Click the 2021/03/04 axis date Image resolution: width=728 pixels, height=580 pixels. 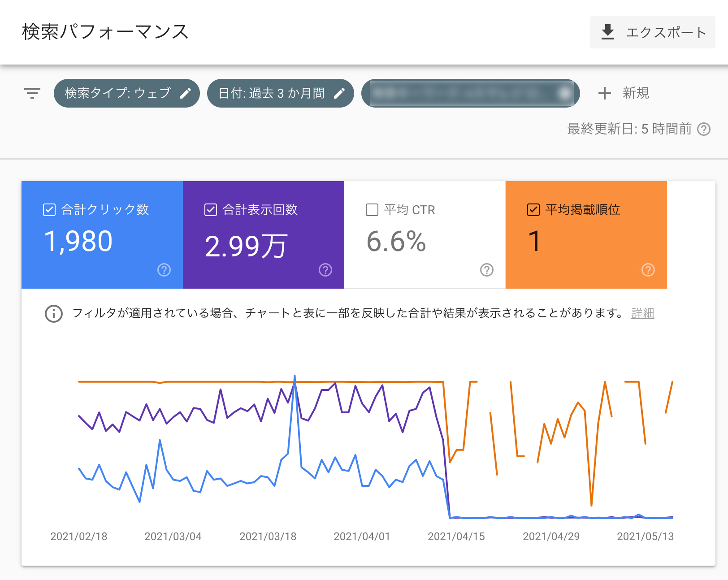coord(173,537)
